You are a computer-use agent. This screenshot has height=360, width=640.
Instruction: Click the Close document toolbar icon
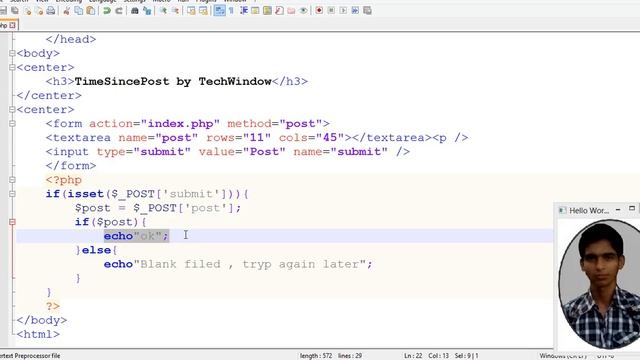[27, 11]
